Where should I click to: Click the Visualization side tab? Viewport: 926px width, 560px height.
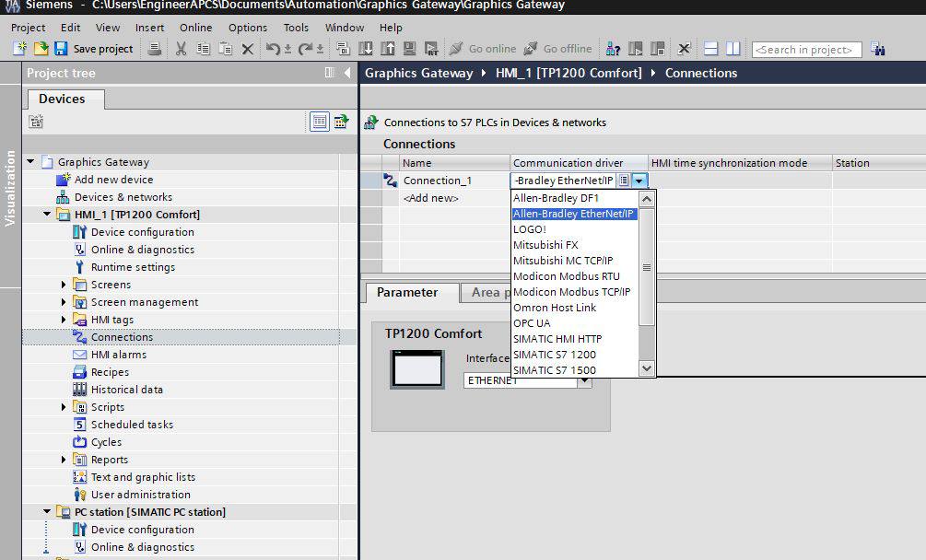(x=10, y=188)
